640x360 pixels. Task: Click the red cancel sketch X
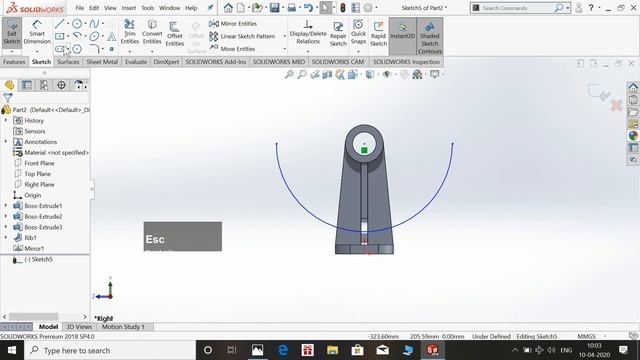pos(616,106)
